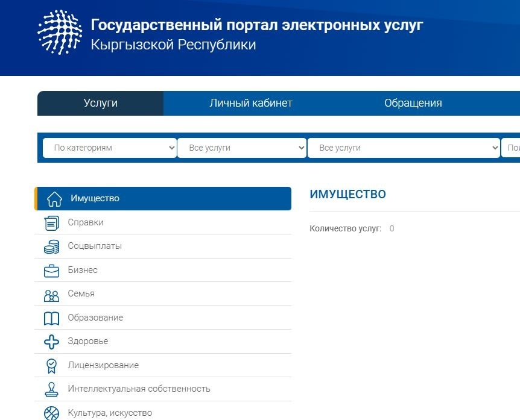The width and height of the screenshot is (520, 420).
Task: Click the coins icon beside Соцвыплаты
Action: [x=52, y=246]
